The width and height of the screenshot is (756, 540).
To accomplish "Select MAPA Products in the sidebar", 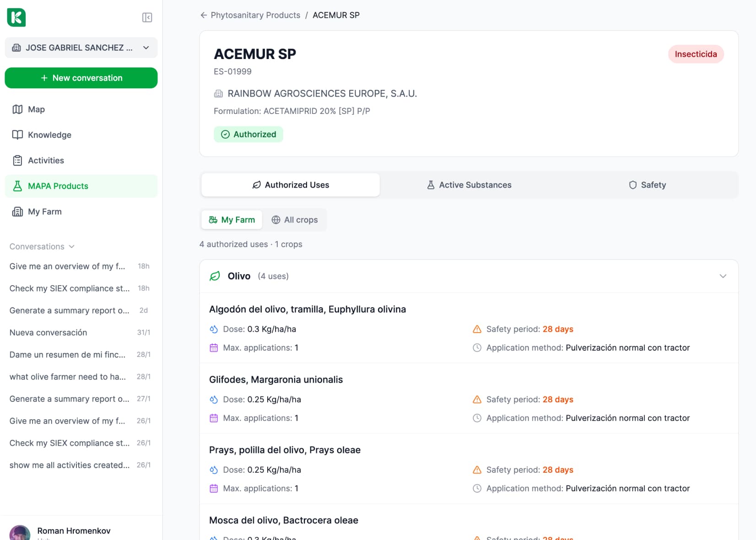I will [x=58, y=186].
